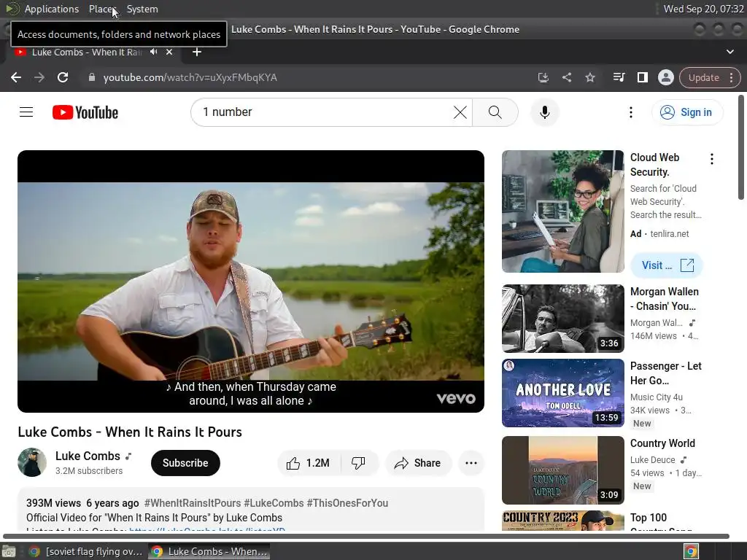Open the YouTube guide hamburger menu

point(26,112)
